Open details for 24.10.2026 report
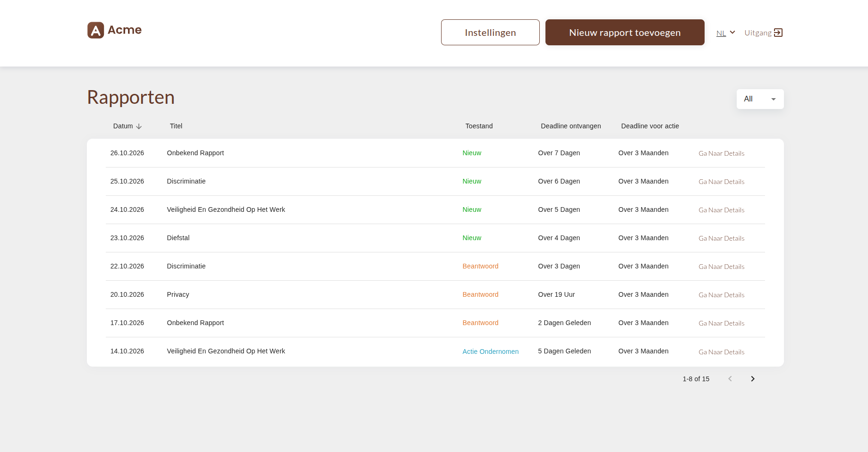The height and width of the screenshot is (452, 868). (x=722, y=210)
